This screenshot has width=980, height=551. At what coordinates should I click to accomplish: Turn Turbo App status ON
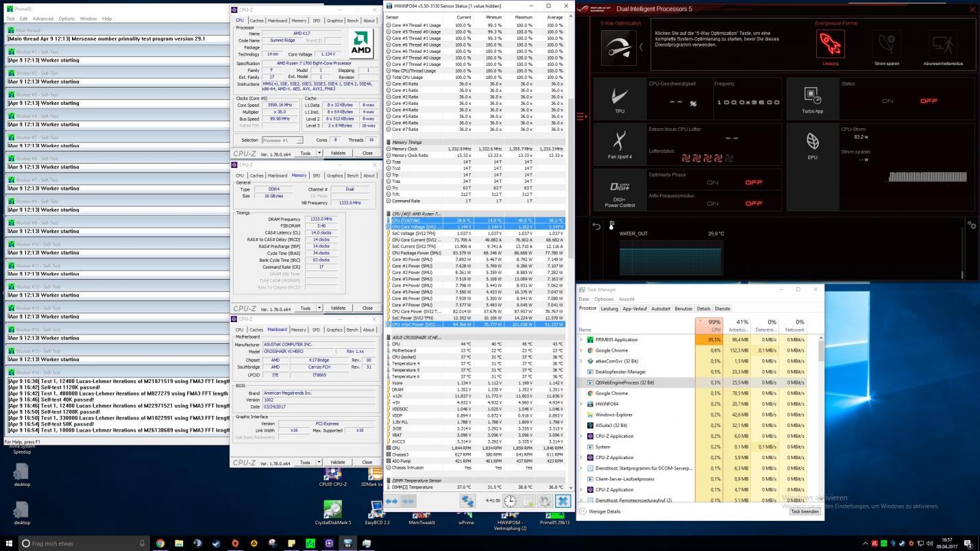coord(887,101)
